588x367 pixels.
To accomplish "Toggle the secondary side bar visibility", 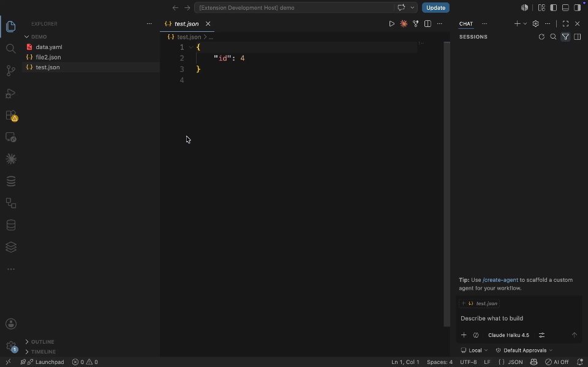I will (x=577, y=7).
